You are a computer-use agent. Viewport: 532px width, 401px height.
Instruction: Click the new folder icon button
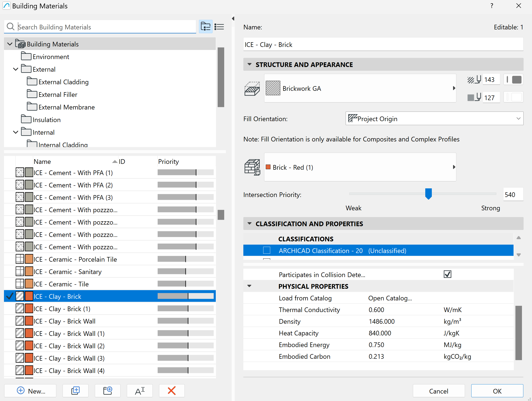click(107, 391)
